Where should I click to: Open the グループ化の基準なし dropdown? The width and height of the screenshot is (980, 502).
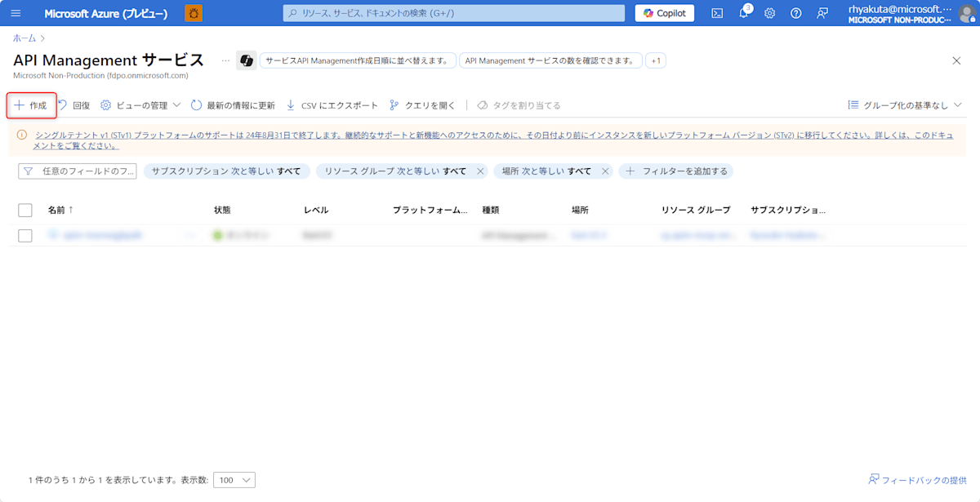click(x=905, y=105)
